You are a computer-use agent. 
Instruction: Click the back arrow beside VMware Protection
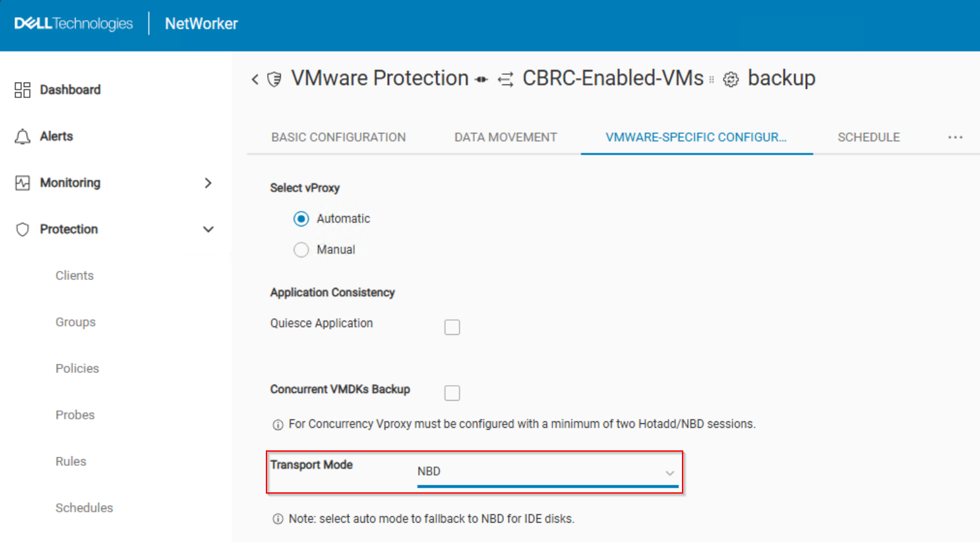coord(255,79)
